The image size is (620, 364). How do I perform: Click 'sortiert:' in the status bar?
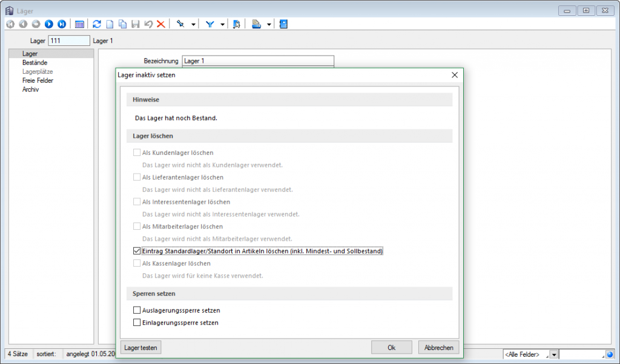46,354
